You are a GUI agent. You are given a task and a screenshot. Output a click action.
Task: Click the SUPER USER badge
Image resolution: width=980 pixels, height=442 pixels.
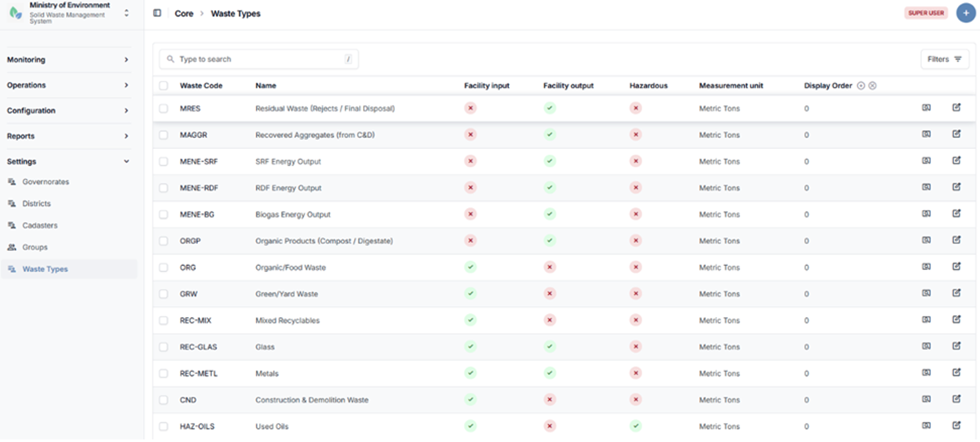point(926,13)
